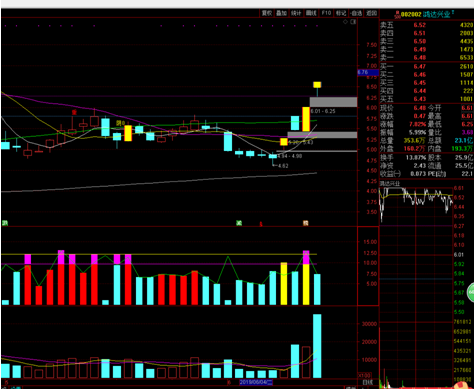This screenshot has height=390, width=474.
Task: Click the sell-one price 6.48
Action: tap(420, 57)
